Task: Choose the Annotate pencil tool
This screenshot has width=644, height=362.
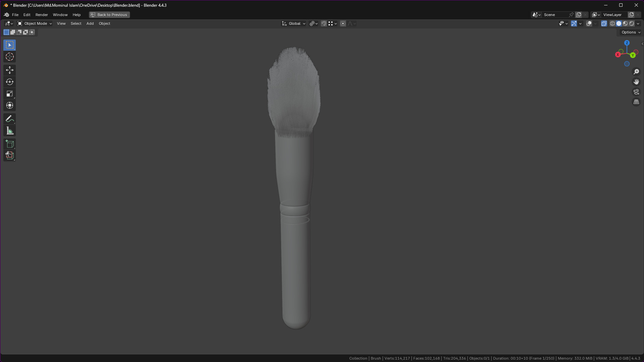Action: tap(9, 119)
